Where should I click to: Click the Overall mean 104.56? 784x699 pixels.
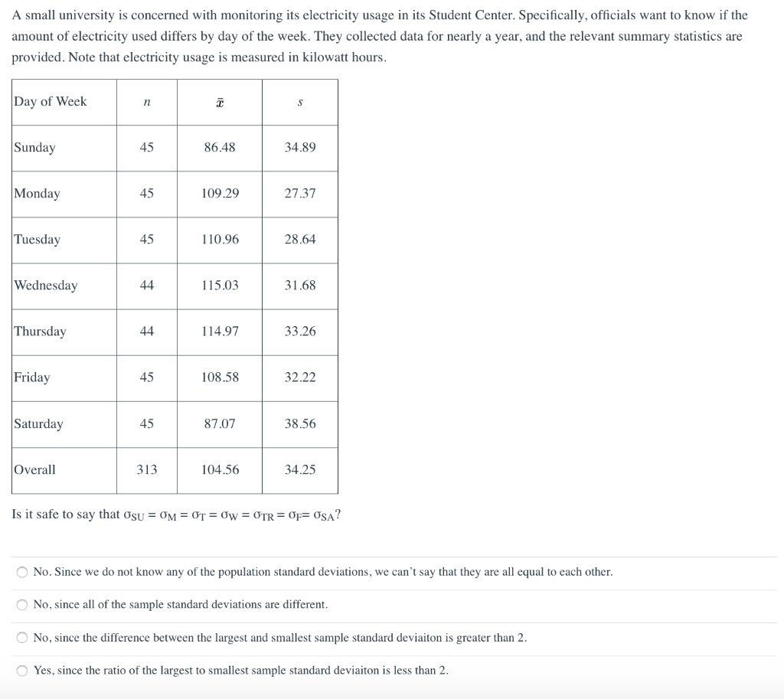click(220, 470)
